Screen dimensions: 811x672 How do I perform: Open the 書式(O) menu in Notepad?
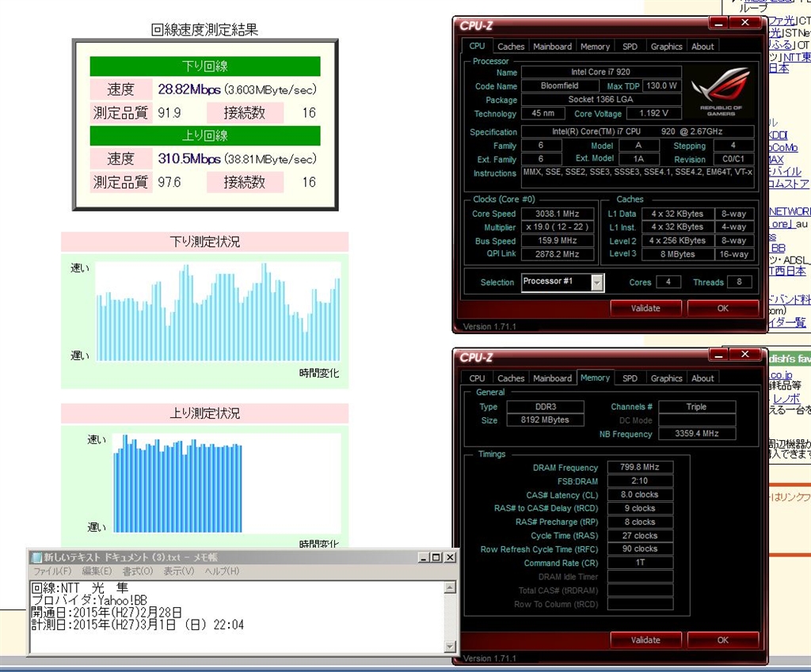[138, 571]
